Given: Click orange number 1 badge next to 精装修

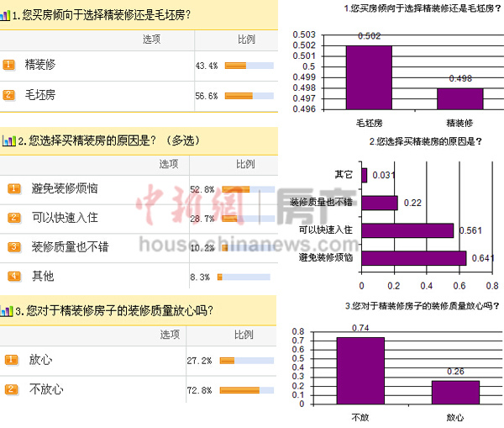Looking at the screenshot, I should coord(8,65).
